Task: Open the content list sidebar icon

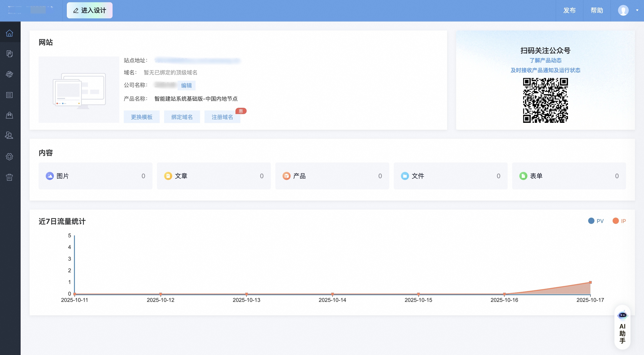Action: [9, 95]
